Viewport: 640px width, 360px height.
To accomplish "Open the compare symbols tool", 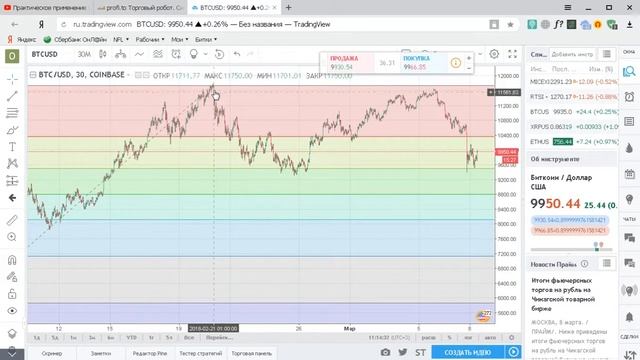I will pos(120,54).
